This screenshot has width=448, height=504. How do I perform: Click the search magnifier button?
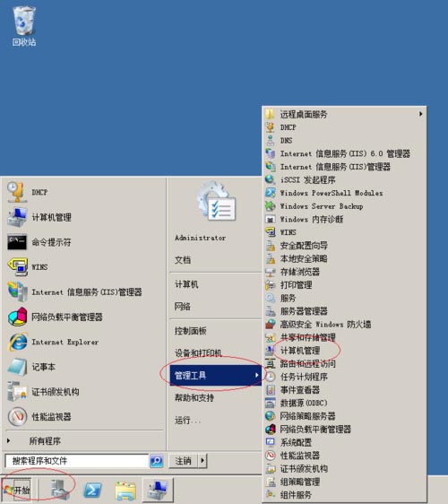point(157,461)
